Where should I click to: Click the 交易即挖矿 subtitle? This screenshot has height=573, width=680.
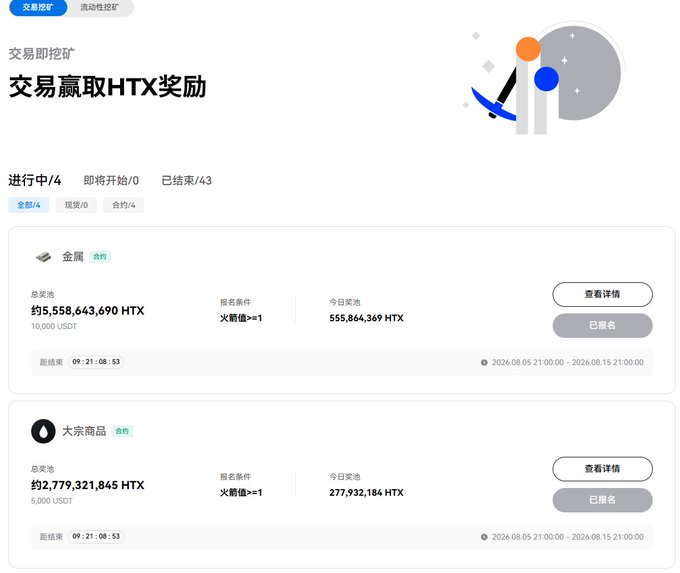point(42,54)
